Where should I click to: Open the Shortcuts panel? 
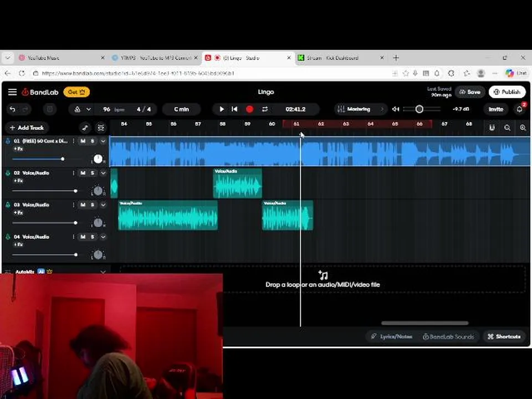[x=504, y=336]
